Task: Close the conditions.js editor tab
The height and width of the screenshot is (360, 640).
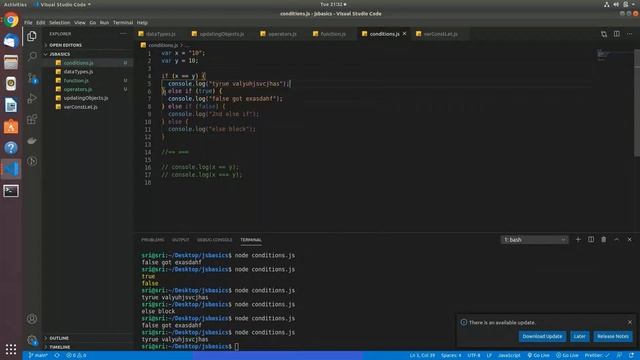Action: pyautogui.click(x=404, y=34)
